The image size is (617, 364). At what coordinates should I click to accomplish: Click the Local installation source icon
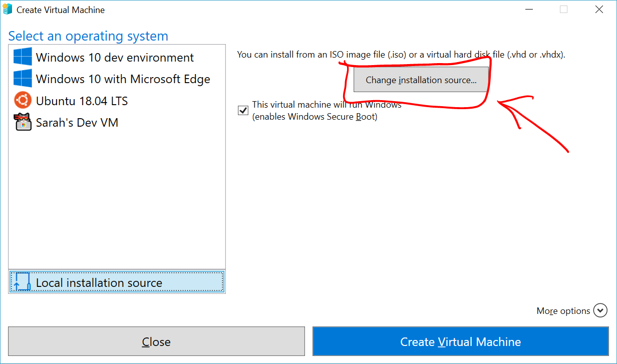[x=21, y=282]
